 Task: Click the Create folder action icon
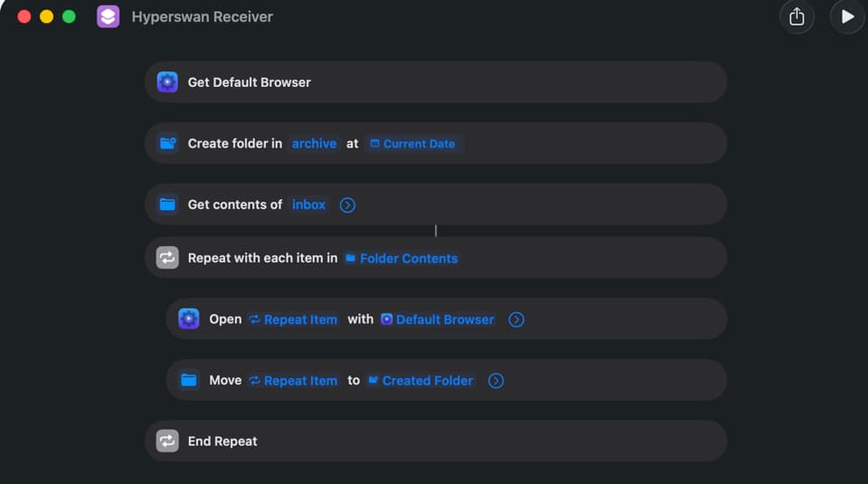pos(167,144)
